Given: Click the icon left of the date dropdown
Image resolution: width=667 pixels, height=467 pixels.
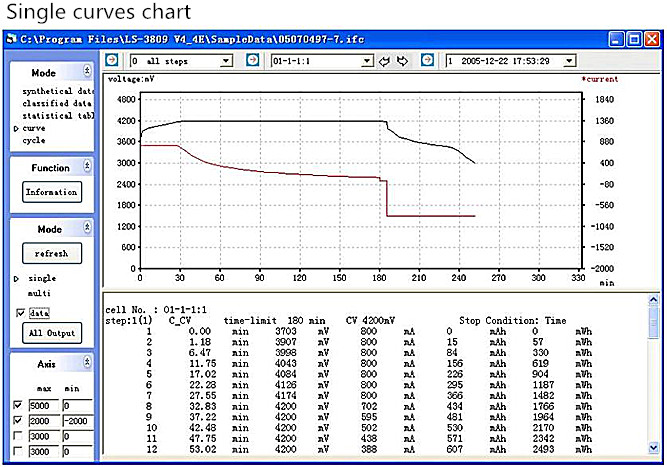Looking at the screenshot, I should point(429,60).
